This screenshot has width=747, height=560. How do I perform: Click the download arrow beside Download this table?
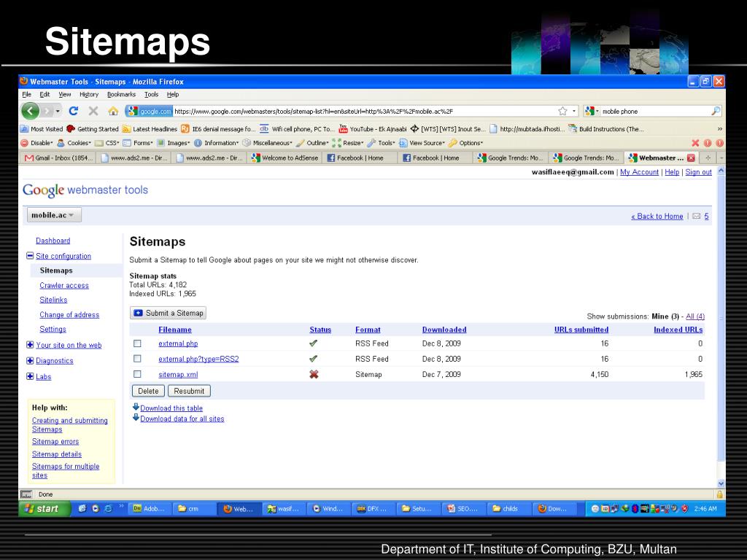[136, 407]
